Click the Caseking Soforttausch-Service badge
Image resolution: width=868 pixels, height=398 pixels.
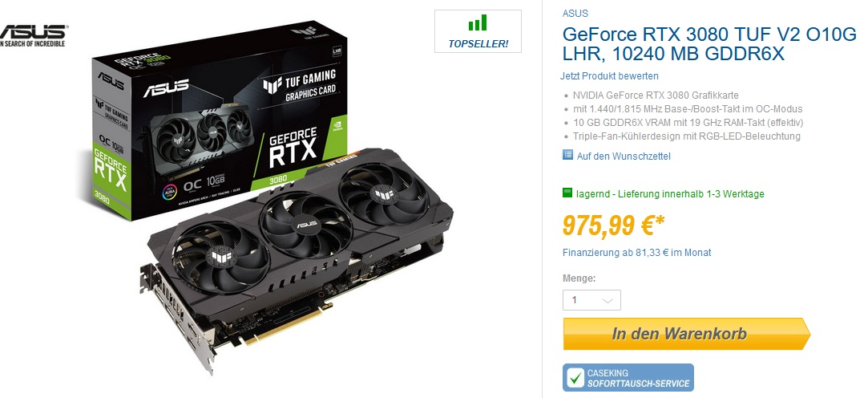pyautogui.click(x=628, y=377)
